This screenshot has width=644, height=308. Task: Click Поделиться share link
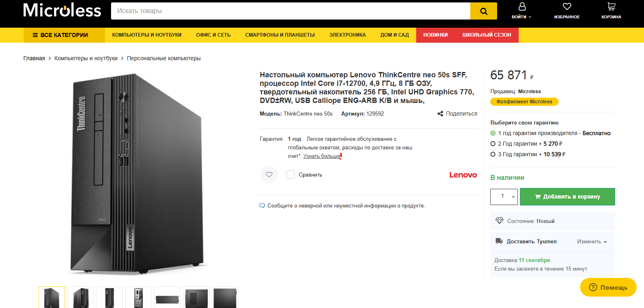pyautogui.click(x=461, y=114)
